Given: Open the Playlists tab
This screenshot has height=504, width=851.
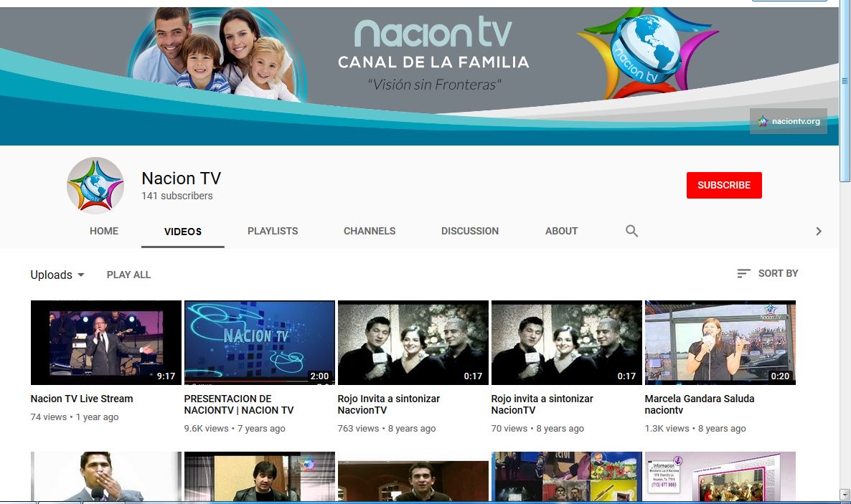Looking at the screenshot, I should click(273, 231).
